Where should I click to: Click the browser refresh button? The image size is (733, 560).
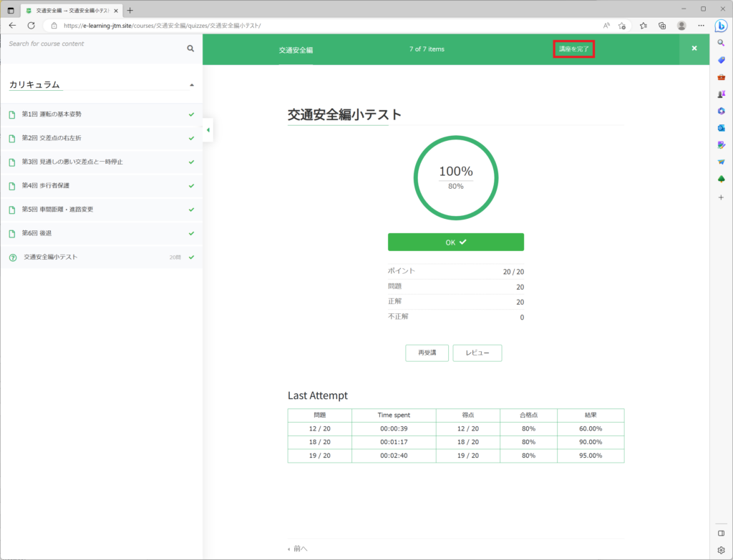(x=31, y=25)
